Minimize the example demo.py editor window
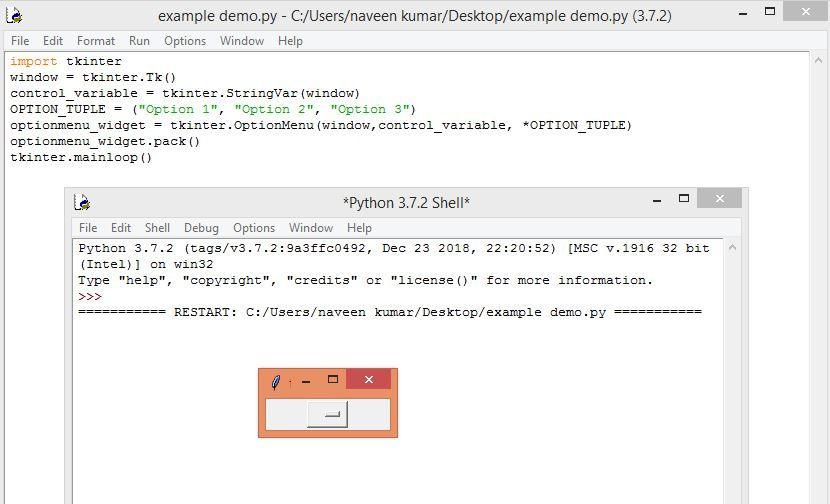 [x=743, y=13]
